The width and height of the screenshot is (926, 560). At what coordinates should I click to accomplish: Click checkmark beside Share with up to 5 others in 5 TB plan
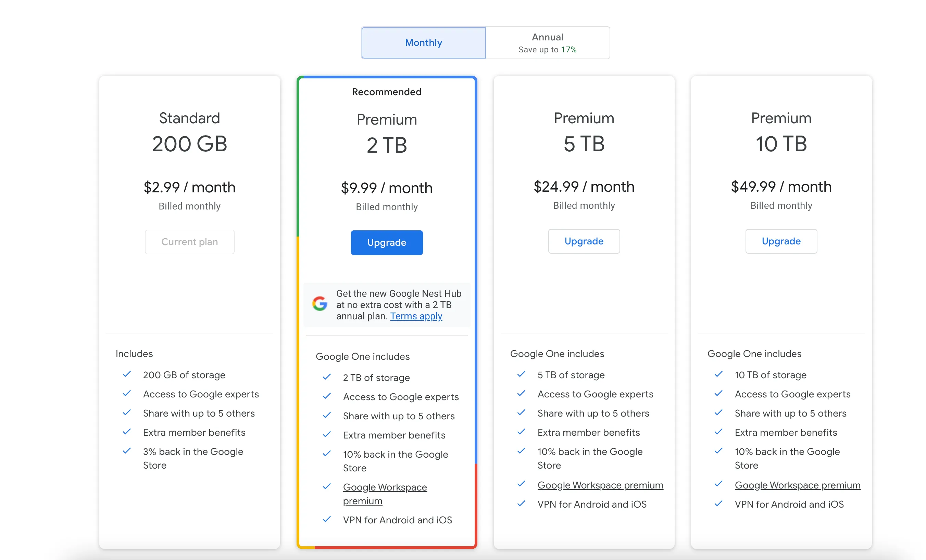[521, 412]
